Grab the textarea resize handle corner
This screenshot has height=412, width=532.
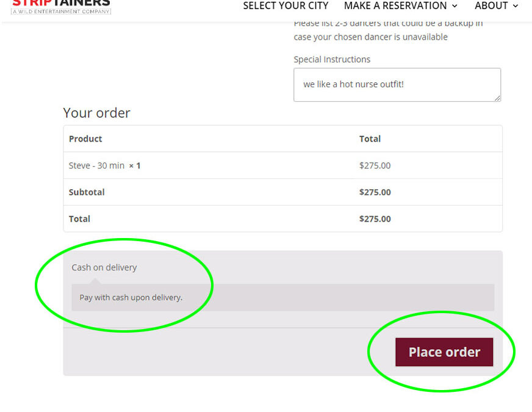(x=497, y=98)
